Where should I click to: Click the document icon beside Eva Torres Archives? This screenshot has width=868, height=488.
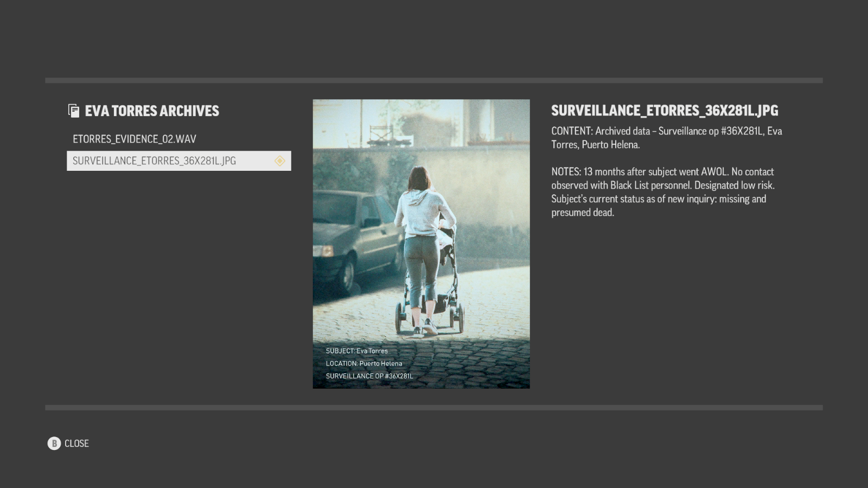click(x=73, y=111)
